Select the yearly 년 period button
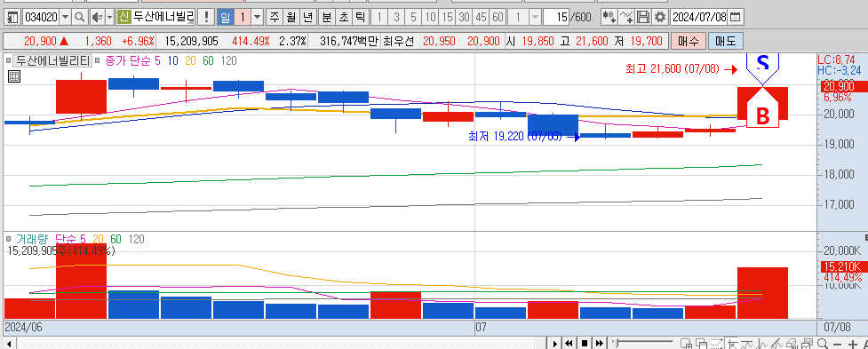The width and height of the screenshot is (868, 349). click(x=307, y=17)
